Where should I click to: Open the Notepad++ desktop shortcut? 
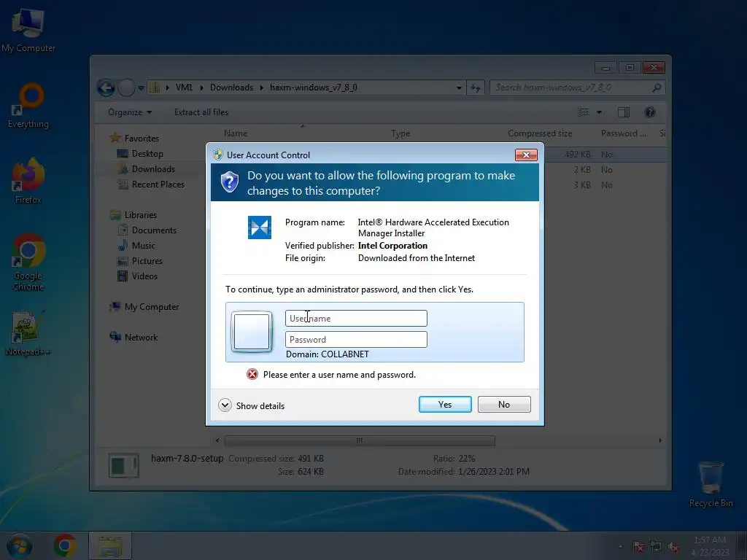[x=28, y=333]
